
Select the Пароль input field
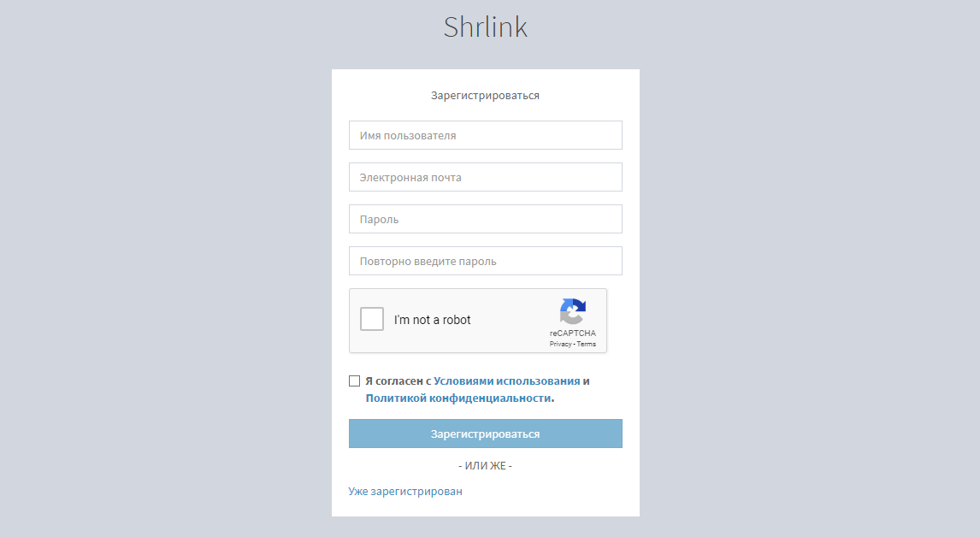(486, 219)
